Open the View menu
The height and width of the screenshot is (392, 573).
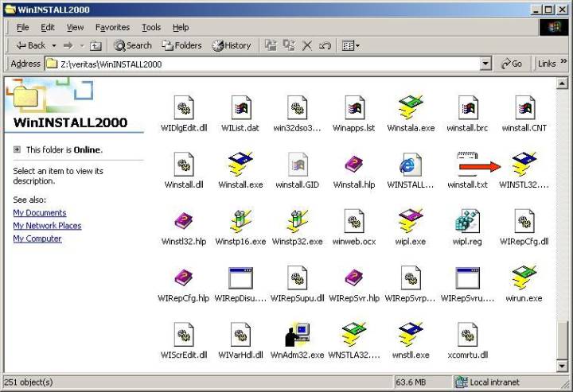[75, 27]
